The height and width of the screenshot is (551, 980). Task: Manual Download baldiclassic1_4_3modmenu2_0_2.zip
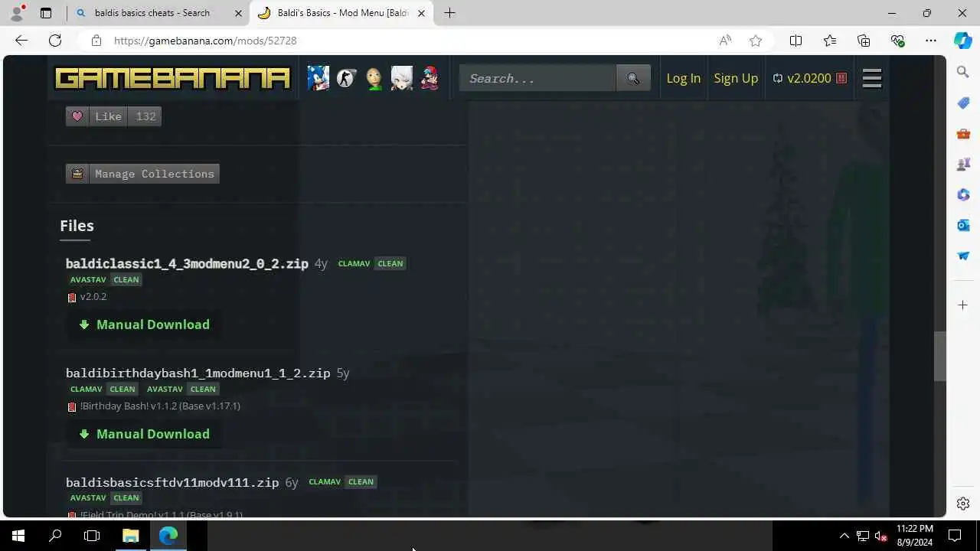coord(144,324)
